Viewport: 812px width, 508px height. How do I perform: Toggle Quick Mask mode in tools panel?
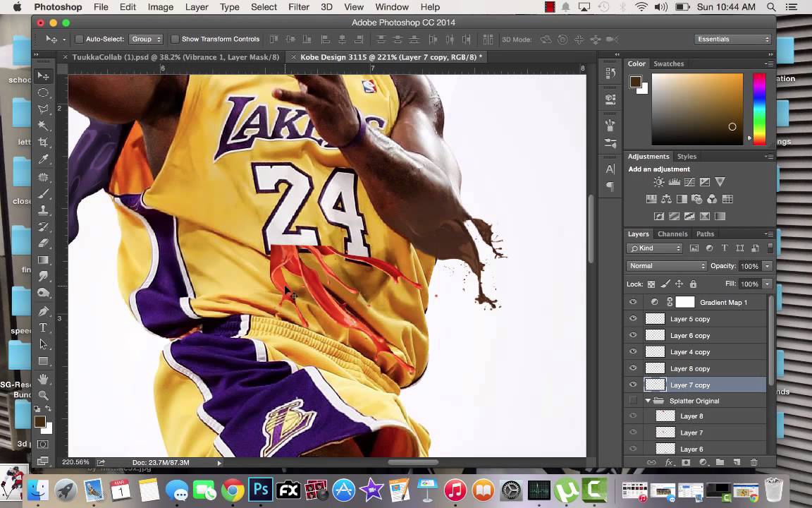tap(44, 445)
